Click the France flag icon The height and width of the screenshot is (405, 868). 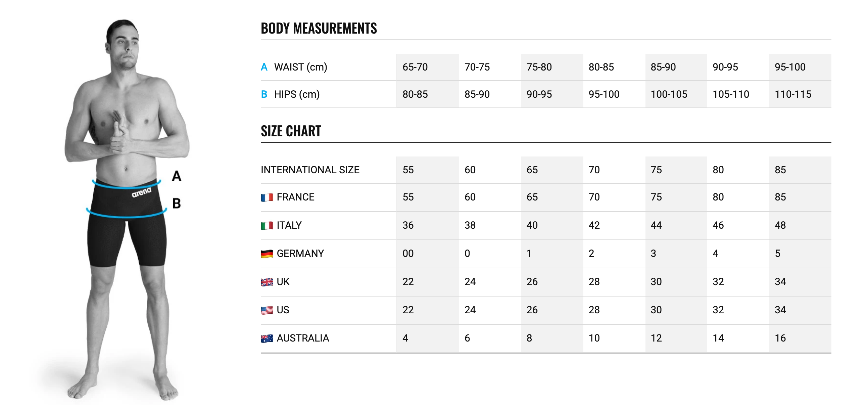point(267,197)
